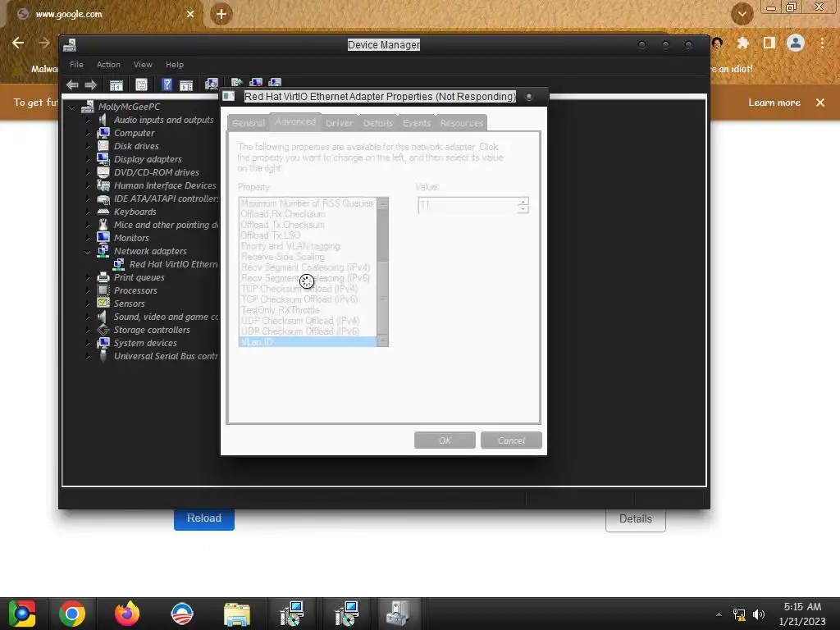Collapse the MollyMcGeePC root node

(x=72, y=107)
